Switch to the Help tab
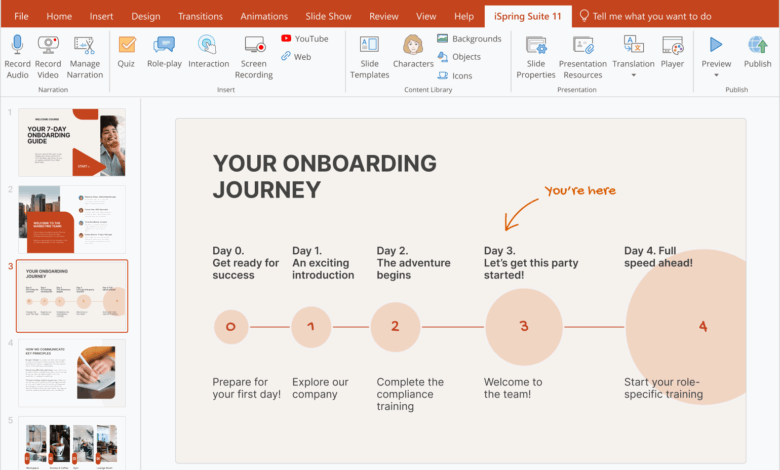Screen dimensions: 780x470 click(464, 16)
